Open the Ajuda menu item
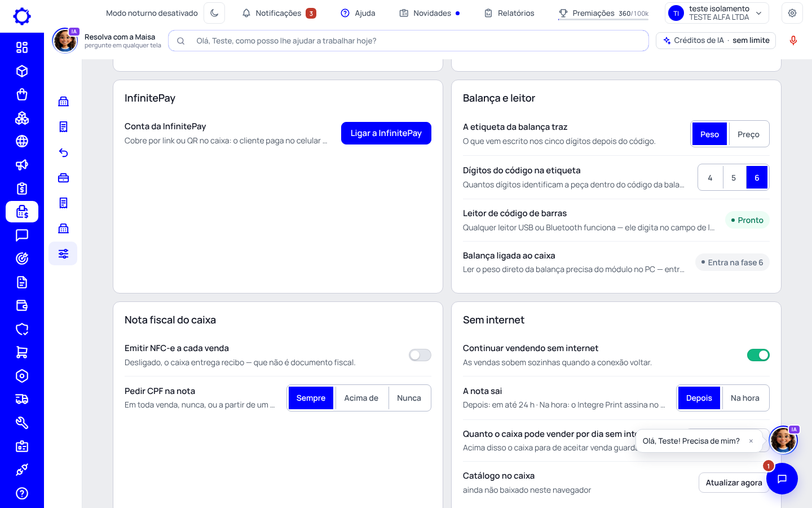The height and width of the screenshot is (508, 812). [358, 13]
